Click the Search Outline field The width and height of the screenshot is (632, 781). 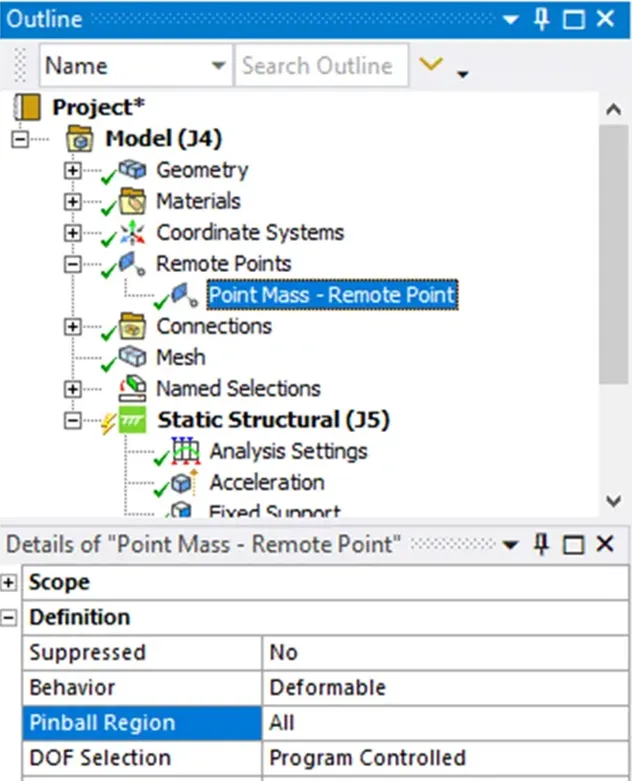click(322, 65)
